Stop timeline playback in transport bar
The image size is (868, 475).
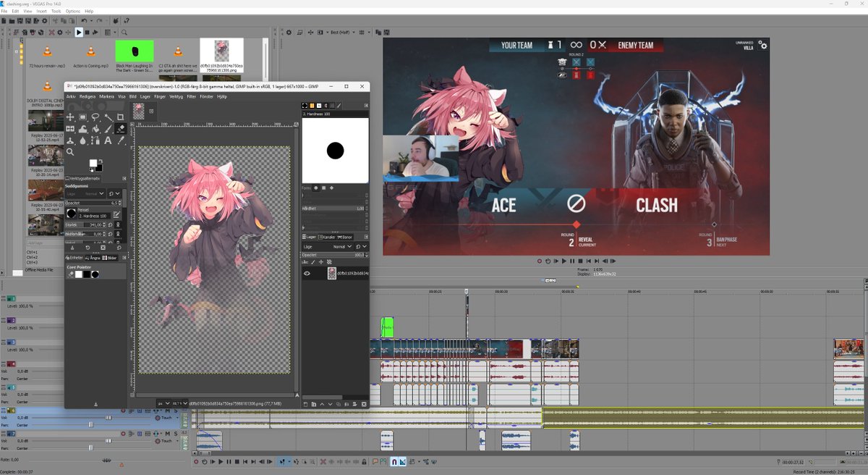coord(237,461)
